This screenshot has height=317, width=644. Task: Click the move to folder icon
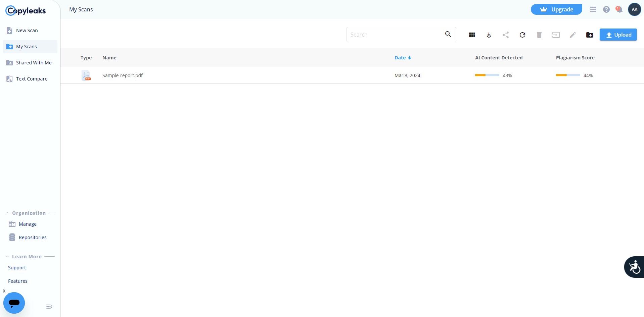[x=556, y=35]
